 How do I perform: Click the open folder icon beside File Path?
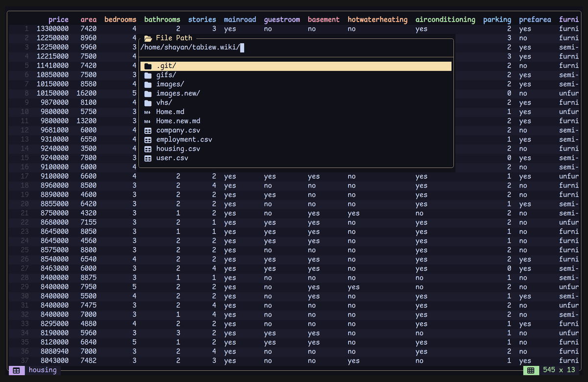click(x=148, y=38)
